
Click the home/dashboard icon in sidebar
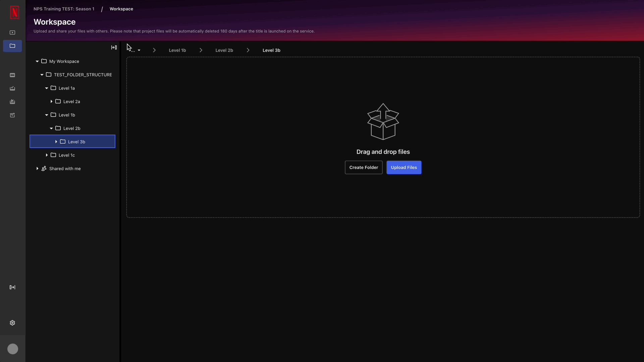pos(12,32)
